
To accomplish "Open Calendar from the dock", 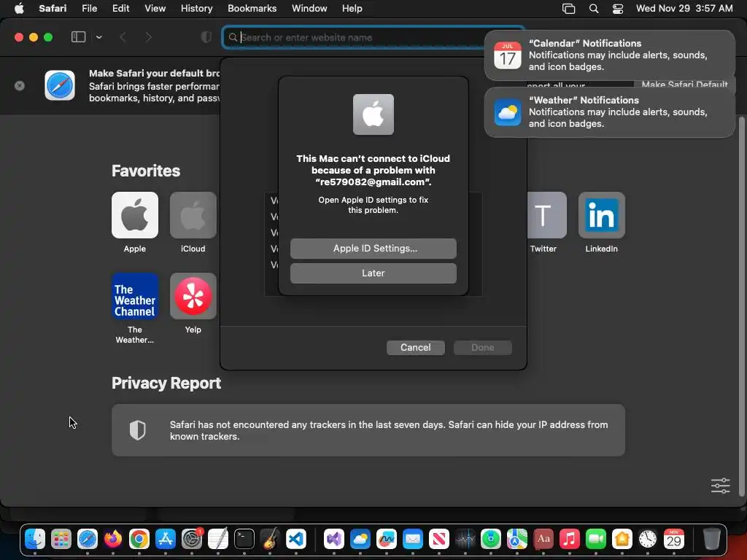I will [x=673, y=539].
